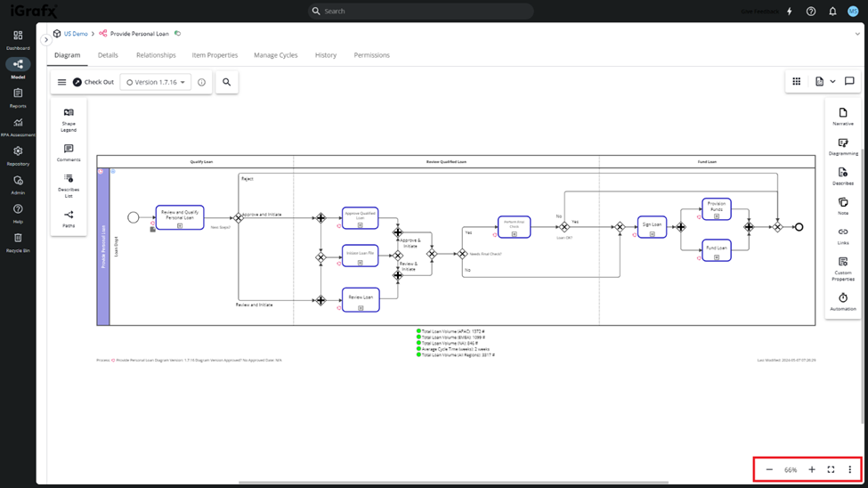This screenshot has height=488, width=868.
Task: Open the Narrative panel
Action: tap(842, 117)
